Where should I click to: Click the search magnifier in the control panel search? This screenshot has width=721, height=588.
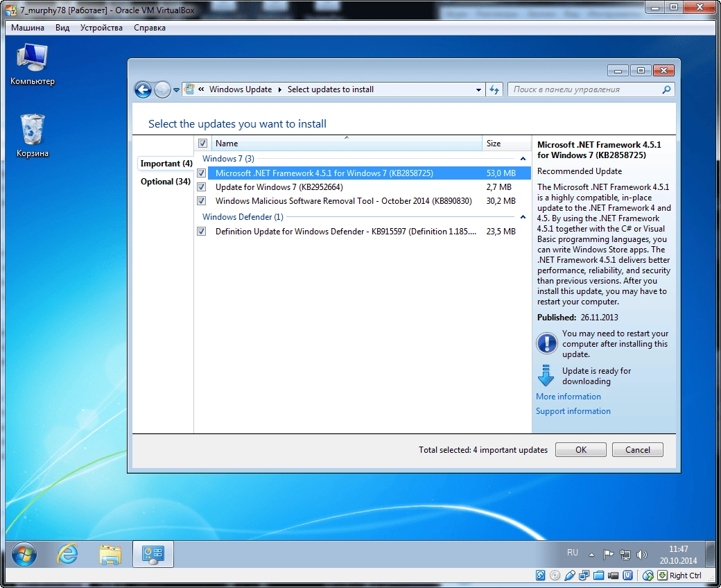pyautogui.click(x=666, y=89)
